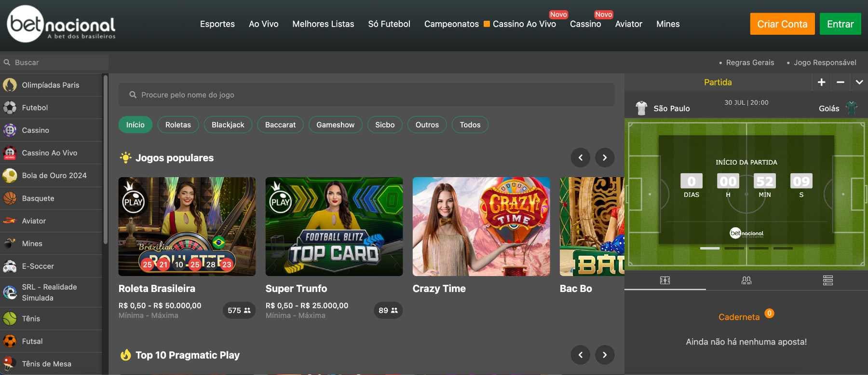Viewport: 868px width, 375px height.
Task: Click the Bola de Ouro 2024 icon
Action: point(10,176)
